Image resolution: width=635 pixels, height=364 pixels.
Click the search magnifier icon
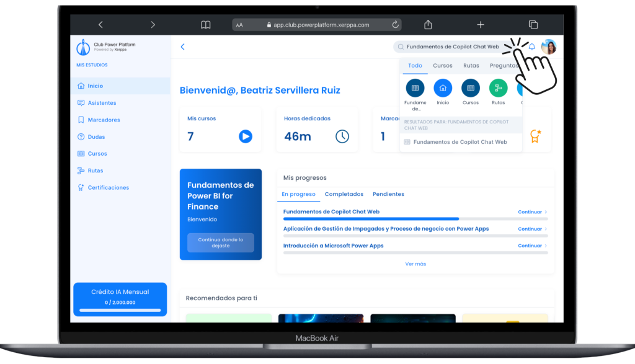click(x=401, y=47)
